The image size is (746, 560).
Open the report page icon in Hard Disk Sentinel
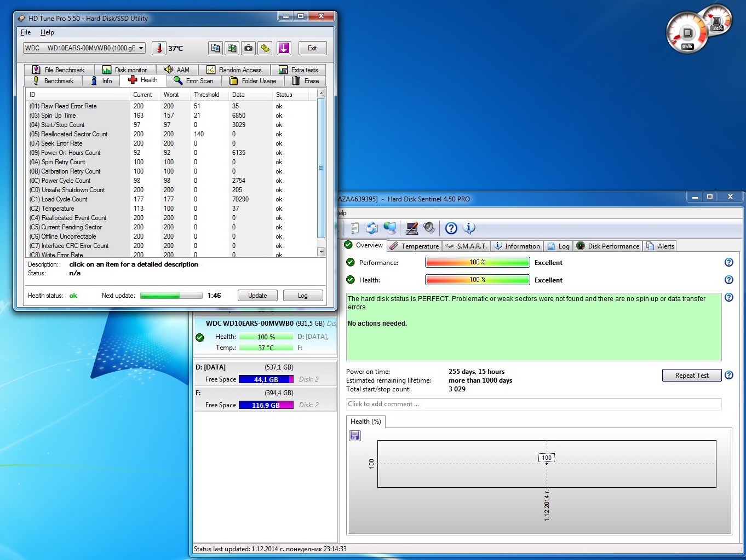(x=355, y=228)
